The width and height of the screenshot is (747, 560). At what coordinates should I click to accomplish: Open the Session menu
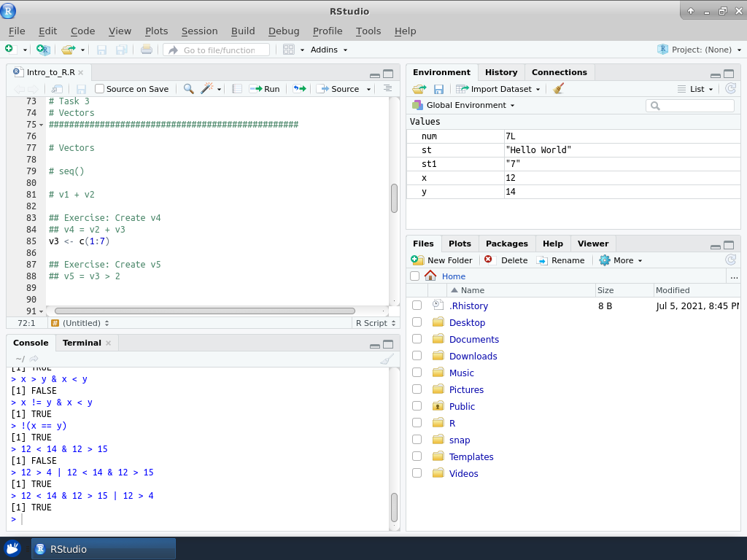pos(199,31)
